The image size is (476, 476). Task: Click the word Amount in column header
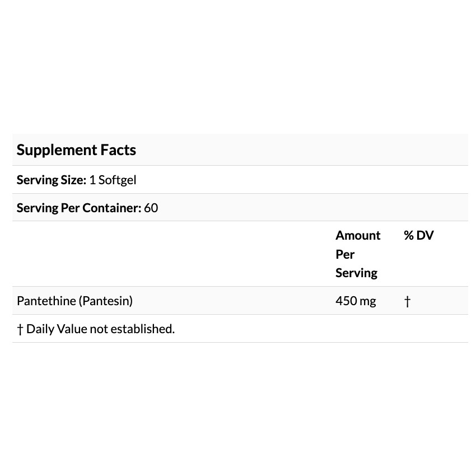(358, 235)
